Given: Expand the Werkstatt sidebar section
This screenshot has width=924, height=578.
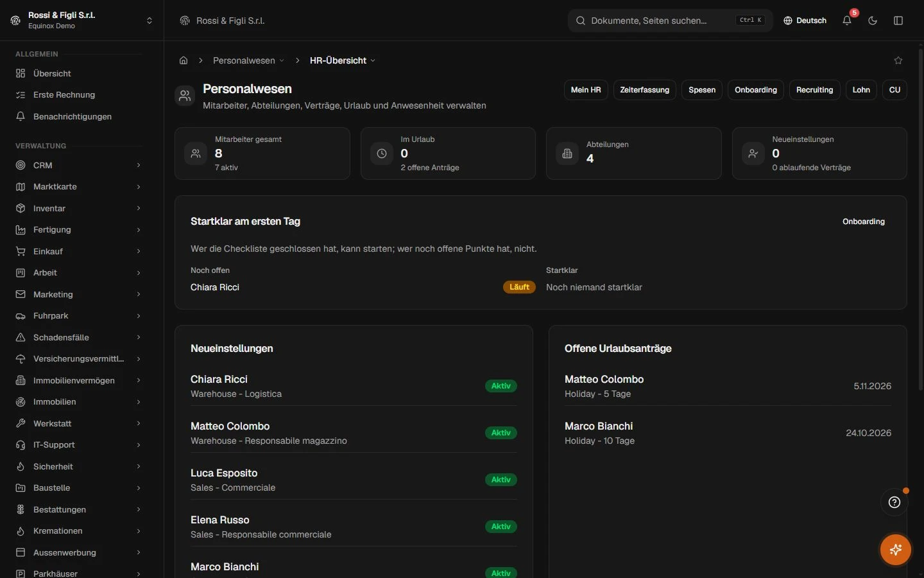Looking at the screenshot, I should [78, 423].
